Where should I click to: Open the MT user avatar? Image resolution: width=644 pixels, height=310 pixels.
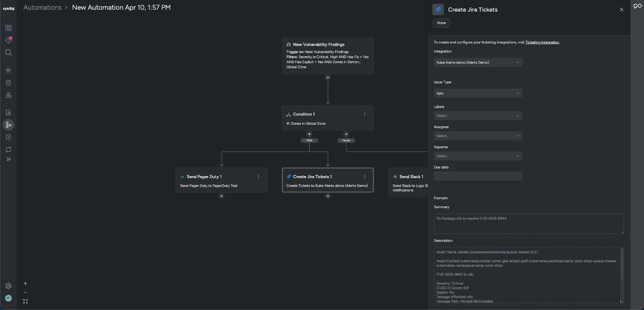[8, 298]
